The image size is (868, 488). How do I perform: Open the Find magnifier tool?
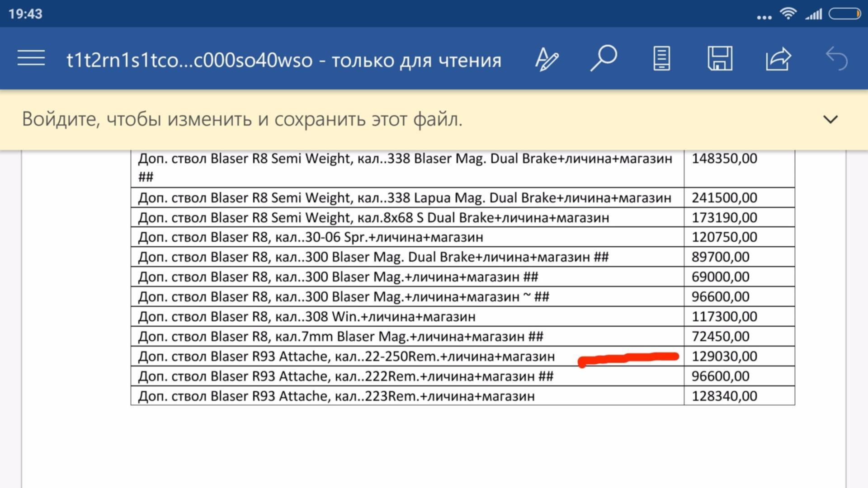[x=604, y=58]
